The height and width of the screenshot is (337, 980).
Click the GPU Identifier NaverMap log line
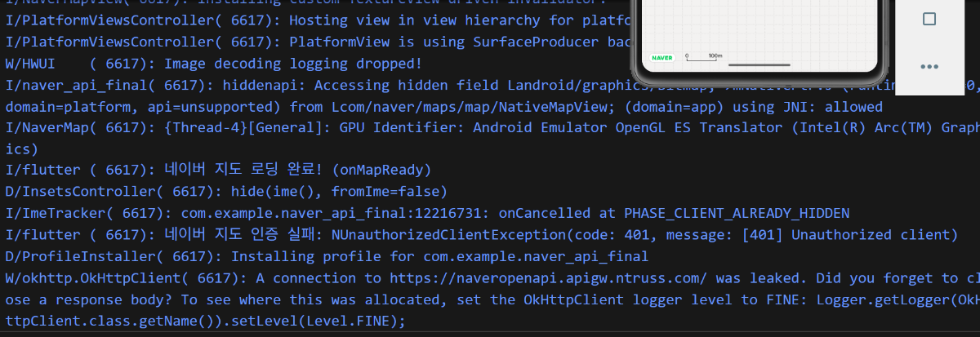[x=490, y=138]
